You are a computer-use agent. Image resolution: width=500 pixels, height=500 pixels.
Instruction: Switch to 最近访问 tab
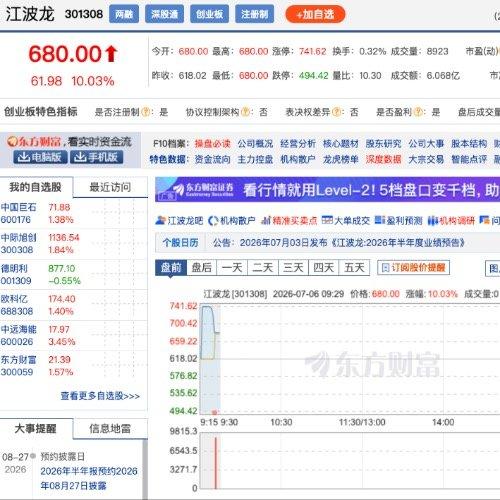click(x=110, y=187)
